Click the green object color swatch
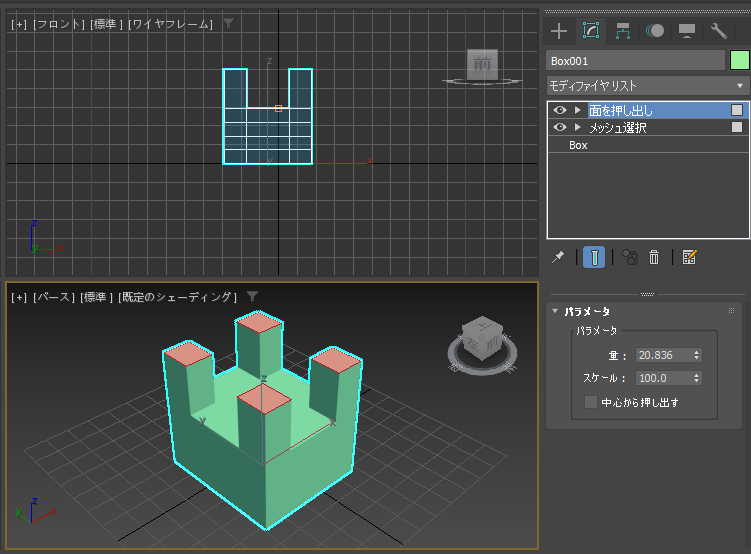 point(739,61)
